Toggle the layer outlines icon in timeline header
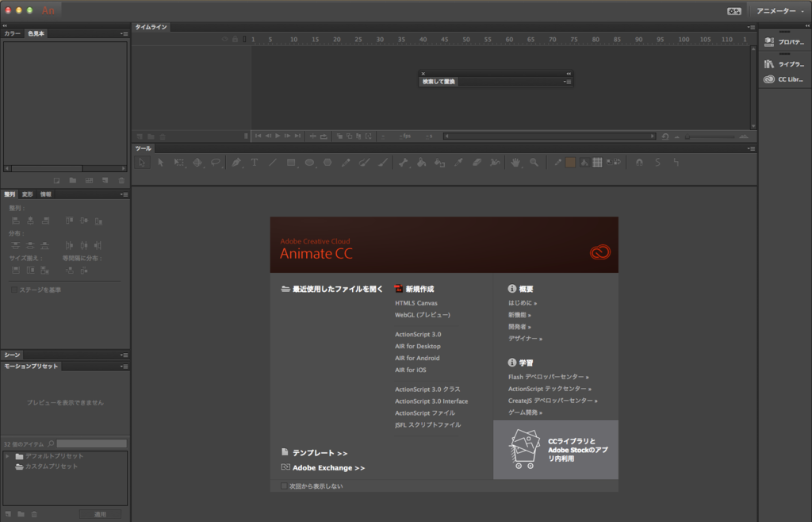Screen dimensions: 812x522 click(244, 39)
